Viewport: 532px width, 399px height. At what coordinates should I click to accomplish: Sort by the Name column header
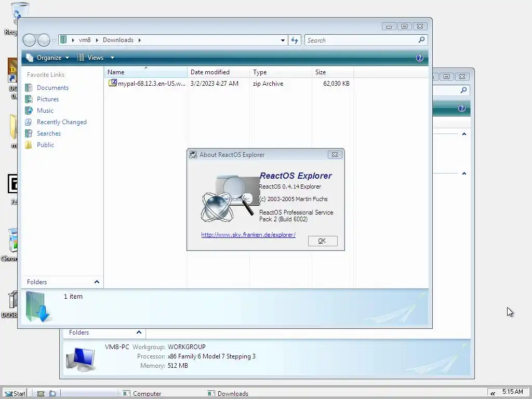(x=146, y=72)
